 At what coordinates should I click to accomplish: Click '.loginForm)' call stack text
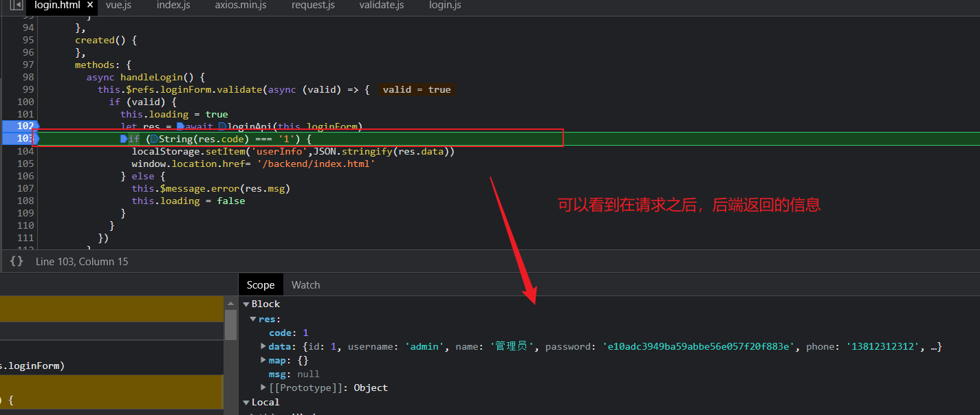(x=32, y=366)
